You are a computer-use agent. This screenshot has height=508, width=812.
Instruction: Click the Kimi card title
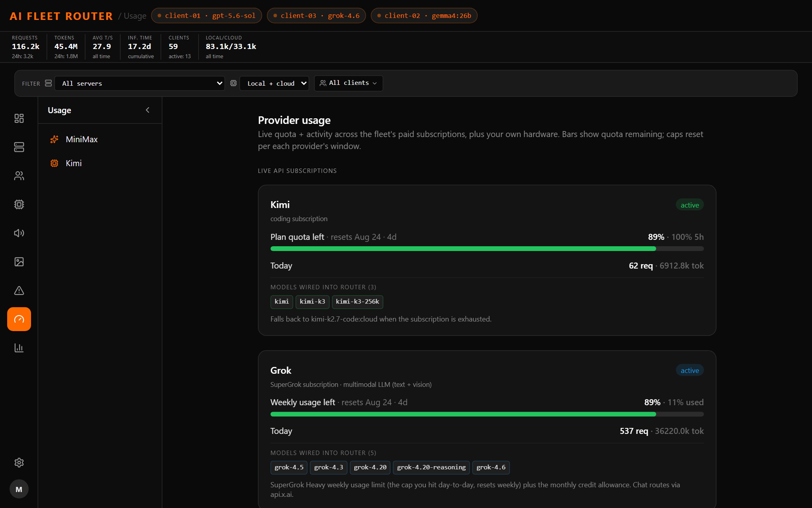[x=280, y=205]
